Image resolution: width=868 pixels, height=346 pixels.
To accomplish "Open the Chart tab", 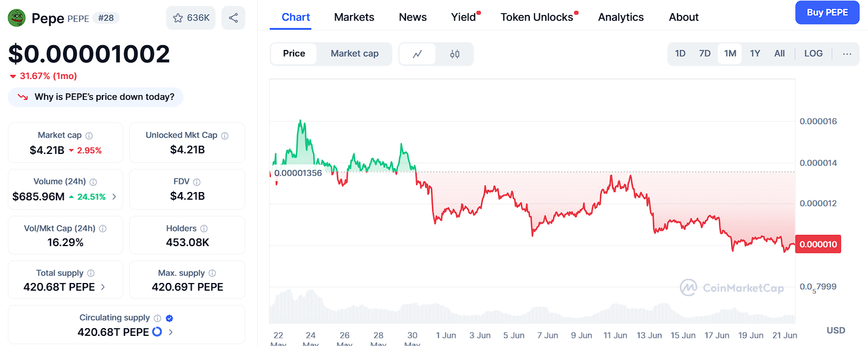I will [296, 17].
